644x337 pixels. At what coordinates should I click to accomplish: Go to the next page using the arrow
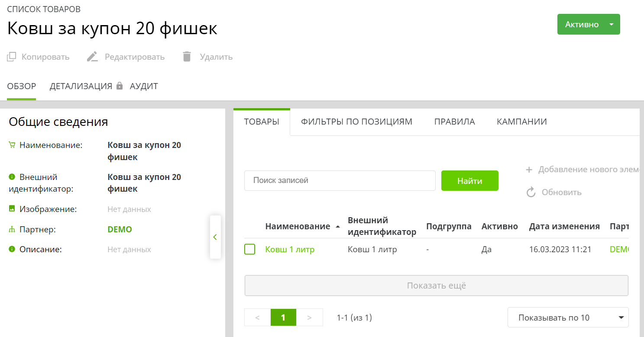coord(309,318)
